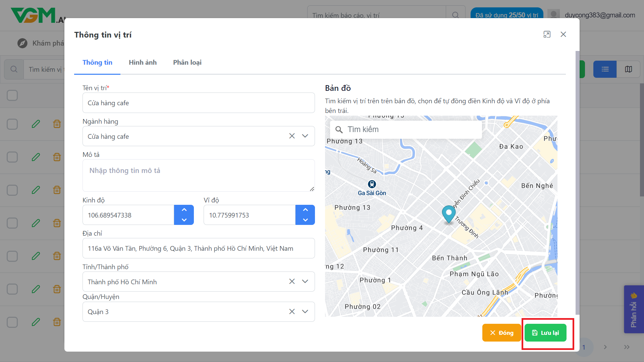Click the green Lưu lại save button
The width and height of the screenshot is (644, 362).
pyautogui.click(x=545, y=333)
